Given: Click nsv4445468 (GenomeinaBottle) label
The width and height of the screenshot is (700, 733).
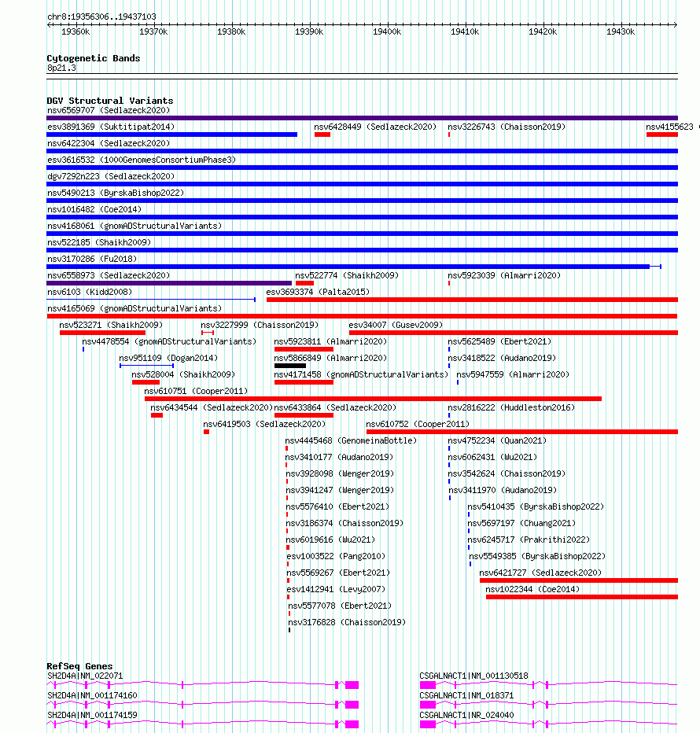Looking at the screenshot, I should 351,441.
